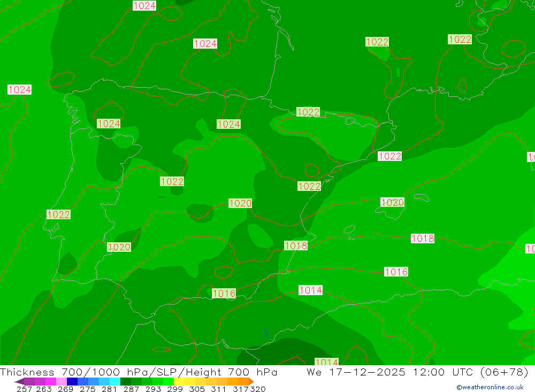Pick the light pink legend swatch
535x392 pixels.
pos(62,381)
